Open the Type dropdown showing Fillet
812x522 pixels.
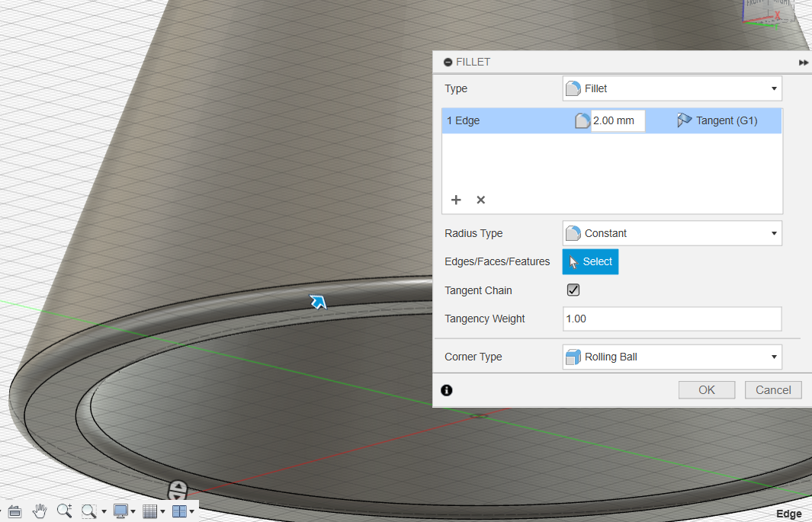point(672,88)
